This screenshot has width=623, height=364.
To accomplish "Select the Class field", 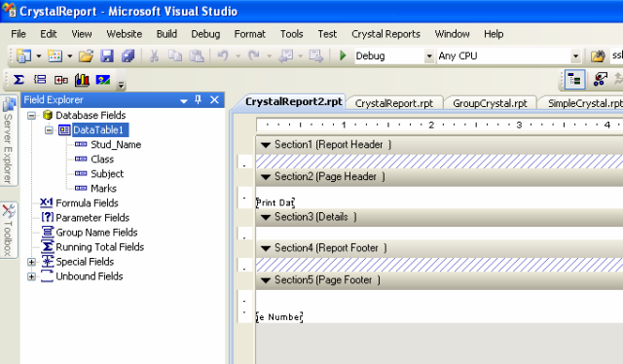I will pyautogui.click(x=102, y=160).
